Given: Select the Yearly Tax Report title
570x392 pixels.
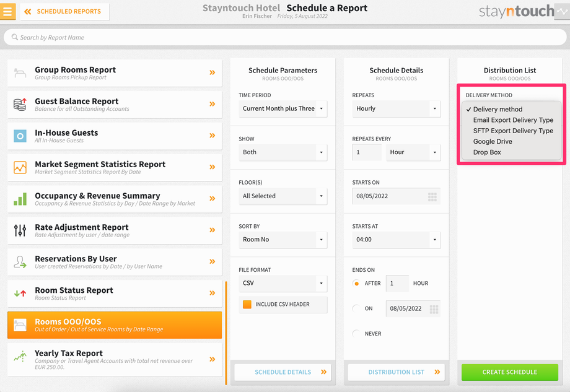Looking at the screenshot, I should coord(69,353).
